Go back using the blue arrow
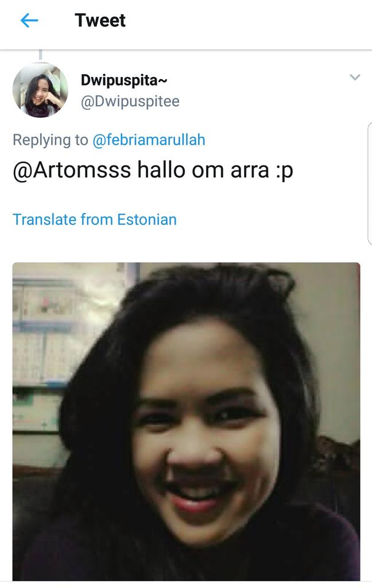This screenshot has width=372, height=588. tap(29, 20)
